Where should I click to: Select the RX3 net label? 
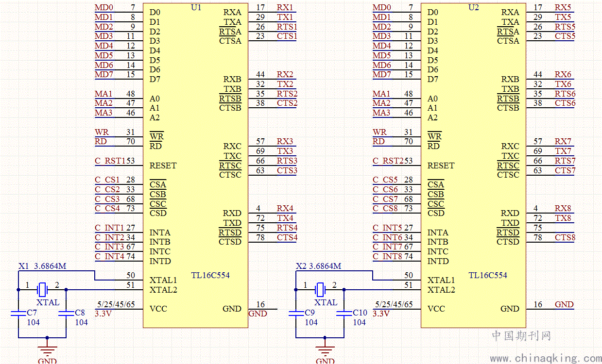coord(285,141)
